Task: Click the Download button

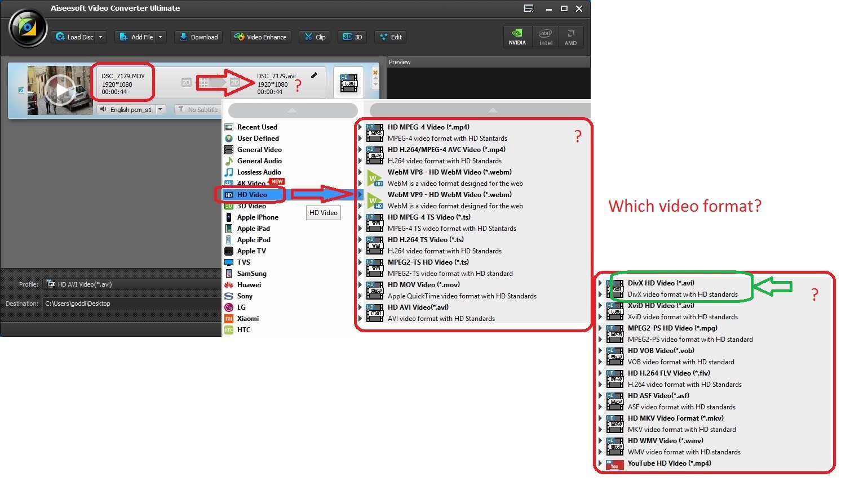Action: click(x=198, y=37)
